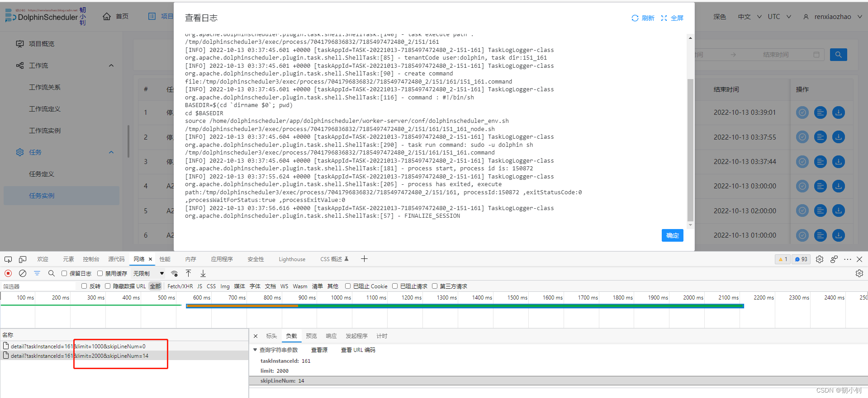
Task: Close the request details pane with X
Action: tap(256, 336)
